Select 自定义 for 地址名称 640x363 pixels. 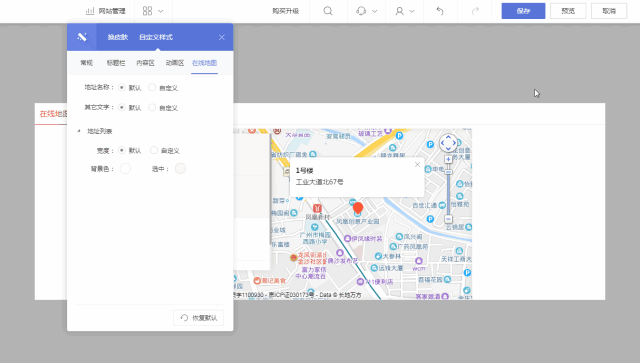[152, 87]
